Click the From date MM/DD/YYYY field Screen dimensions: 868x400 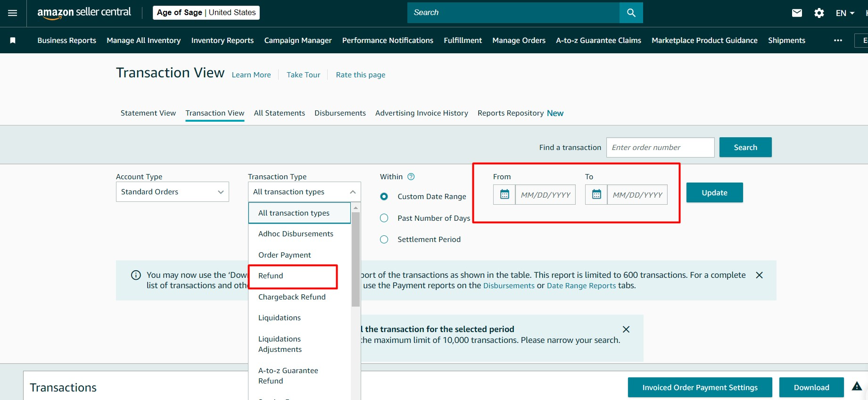546,194
